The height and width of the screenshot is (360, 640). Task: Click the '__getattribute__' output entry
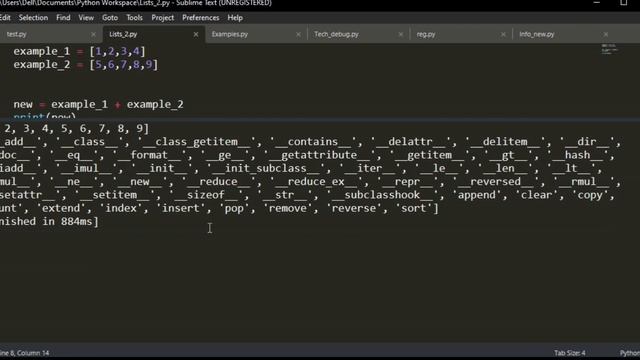tap(319, 155)
